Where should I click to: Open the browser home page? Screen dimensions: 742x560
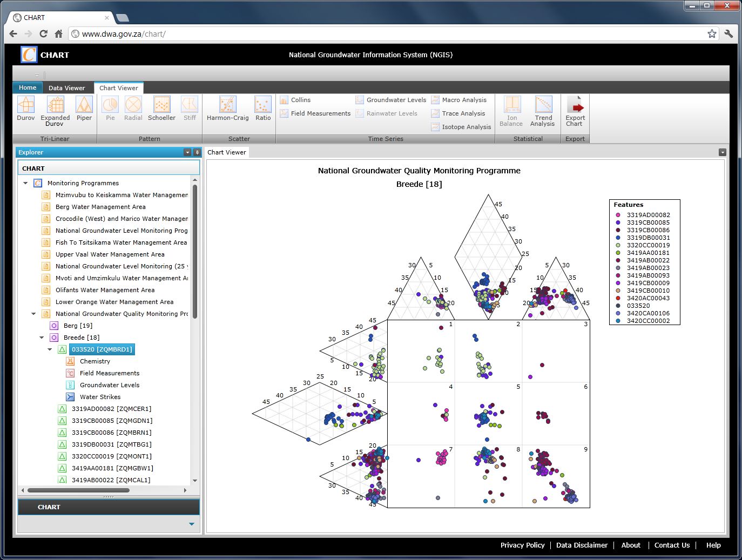click(x=58, y=33)
